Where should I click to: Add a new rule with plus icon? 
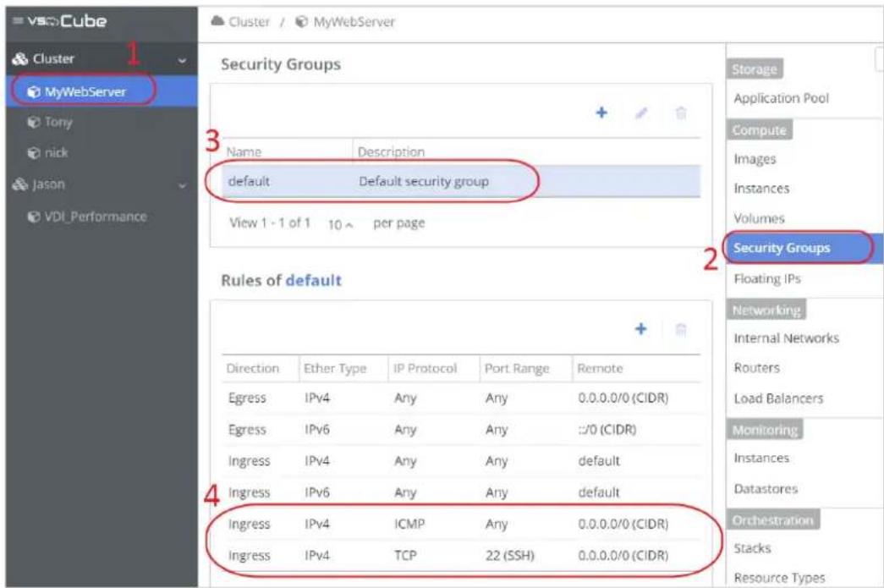click(x=641, y=328)
